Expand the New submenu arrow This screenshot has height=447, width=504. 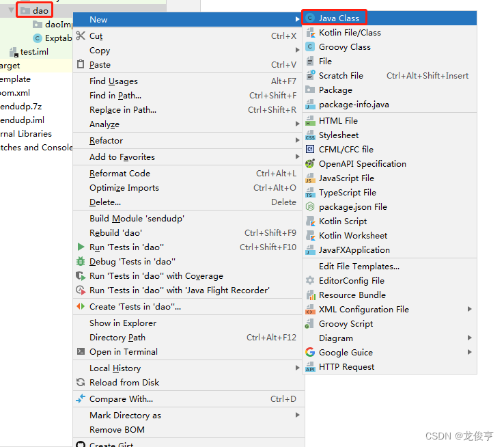click(297, 19)
